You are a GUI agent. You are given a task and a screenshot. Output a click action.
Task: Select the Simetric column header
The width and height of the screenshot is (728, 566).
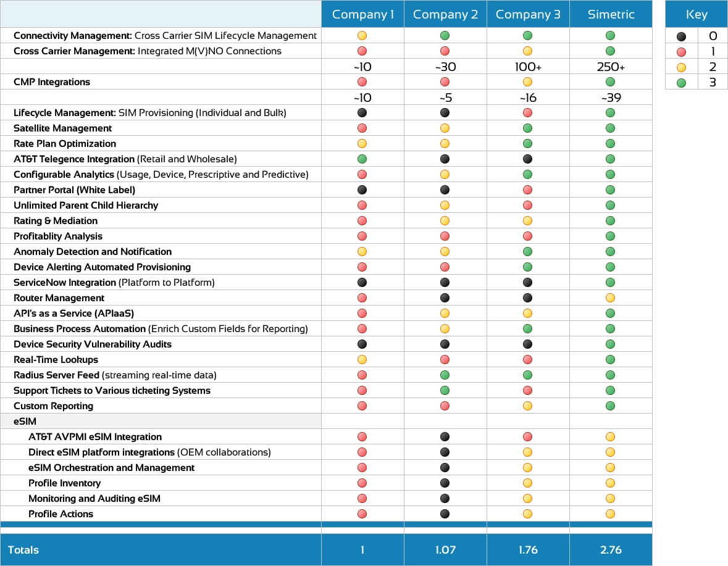pos(611,14)
